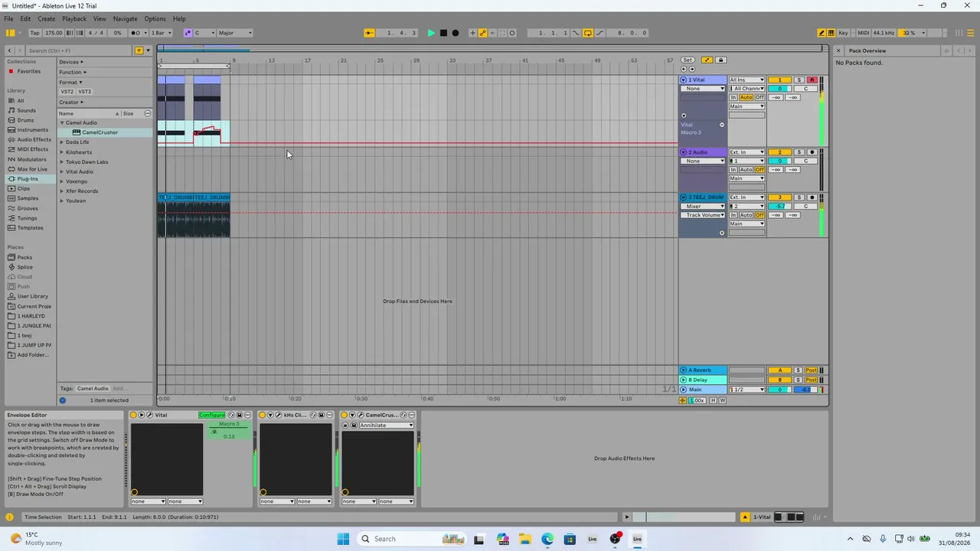Viewport: 980px width, 551px height.
Task: Toggle the MIDI map mode button
Action: pos(863,33)
